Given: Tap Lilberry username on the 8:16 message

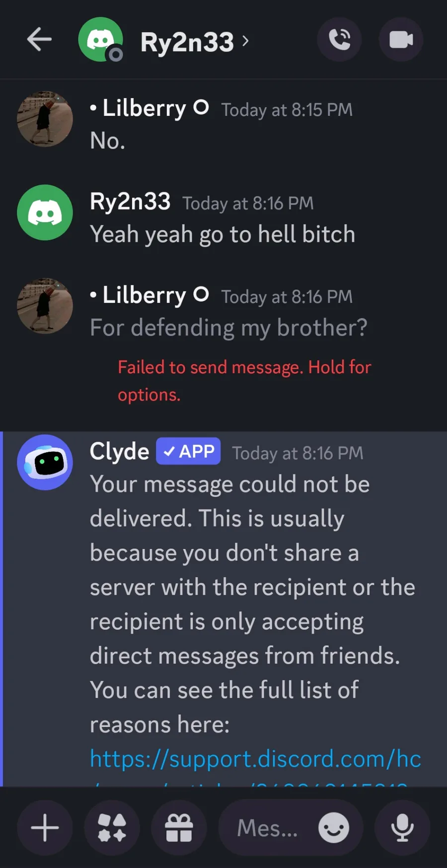Looking at the screenshot, I should (x=144, y=295).
